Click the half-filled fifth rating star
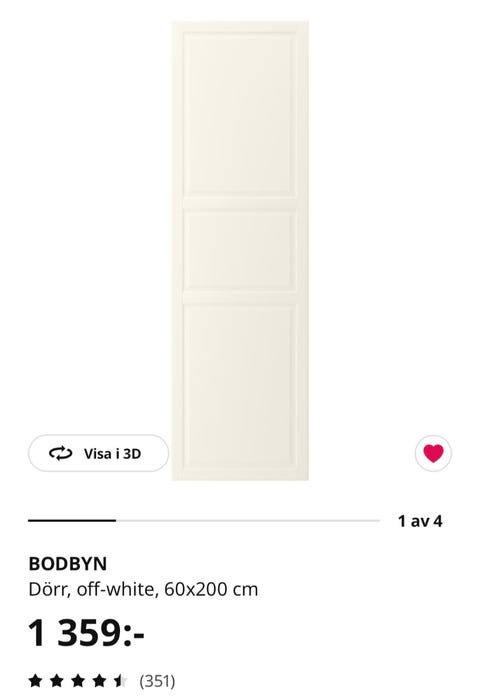 click(120, 681)
